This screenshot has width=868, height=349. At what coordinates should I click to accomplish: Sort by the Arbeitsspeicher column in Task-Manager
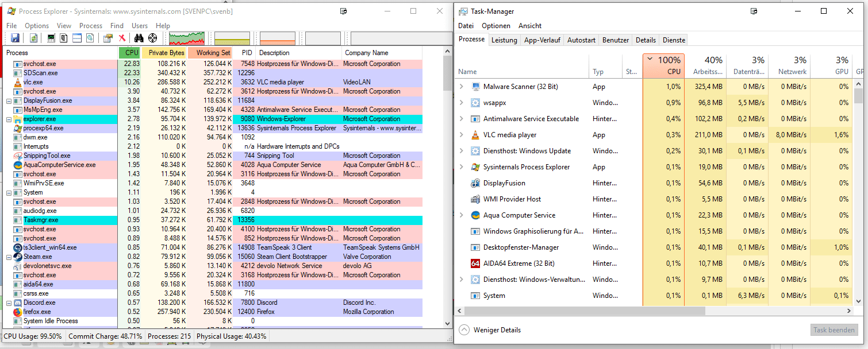(705, 66)
